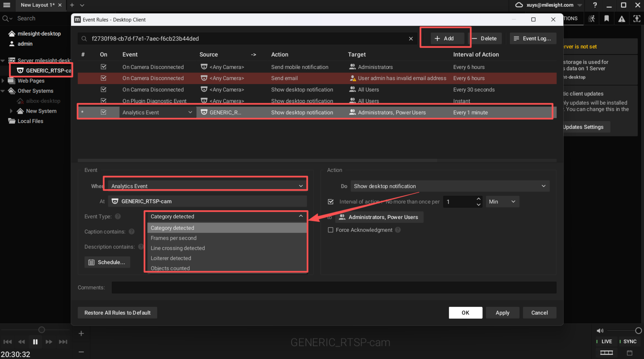
Task: Click the volume speaker icon
Action: point(600,330)
